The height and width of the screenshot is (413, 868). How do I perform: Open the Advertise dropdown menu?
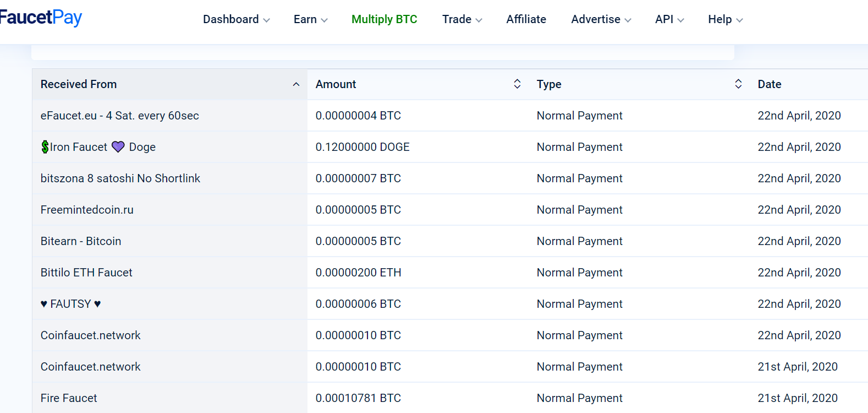click(x=601, y=19)
